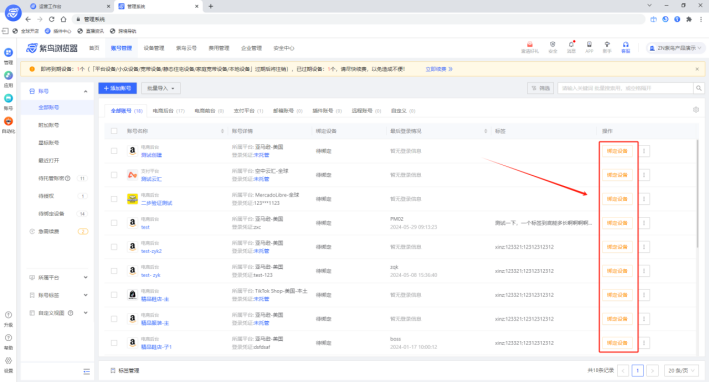Dismiss the yellow renewal banner
709x383 pixels.
pos(697,69)
